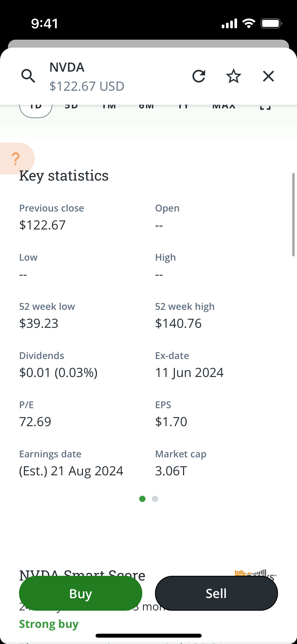The height and width of the screenshot is (644, 297).
Task: Tap the NVDA ticker title
Action: pyautogui.click(x=67, y=67)
